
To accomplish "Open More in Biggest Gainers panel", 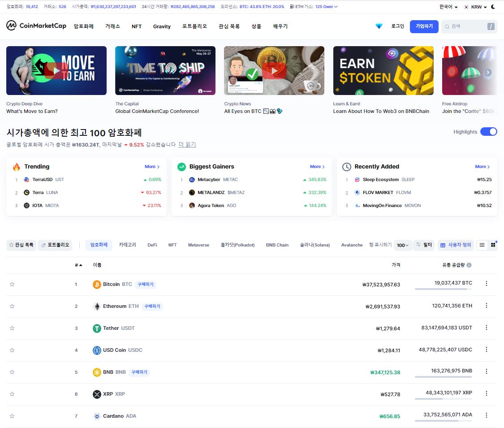I will coord(317,167).
